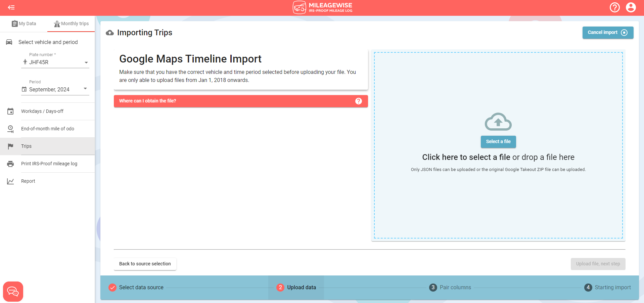The height and width of the screenshot is (303, 644).
Task: Switch to the My Data tab
Action: [x=24, y=24]
